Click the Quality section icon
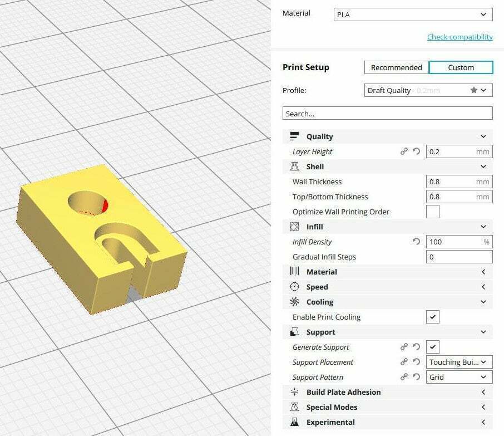 click(294, 136)
